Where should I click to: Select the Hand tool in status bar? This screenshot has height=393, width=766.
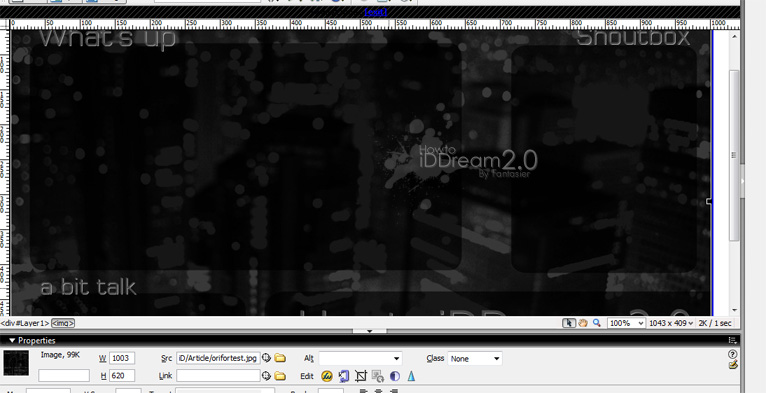click(583, 323)
